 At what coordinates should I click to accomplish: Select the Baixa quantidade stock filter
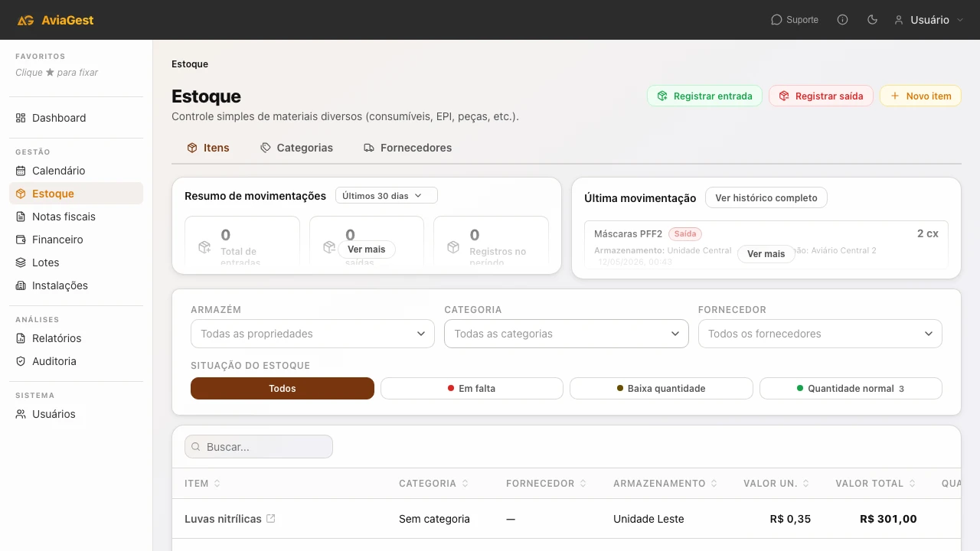661,389
